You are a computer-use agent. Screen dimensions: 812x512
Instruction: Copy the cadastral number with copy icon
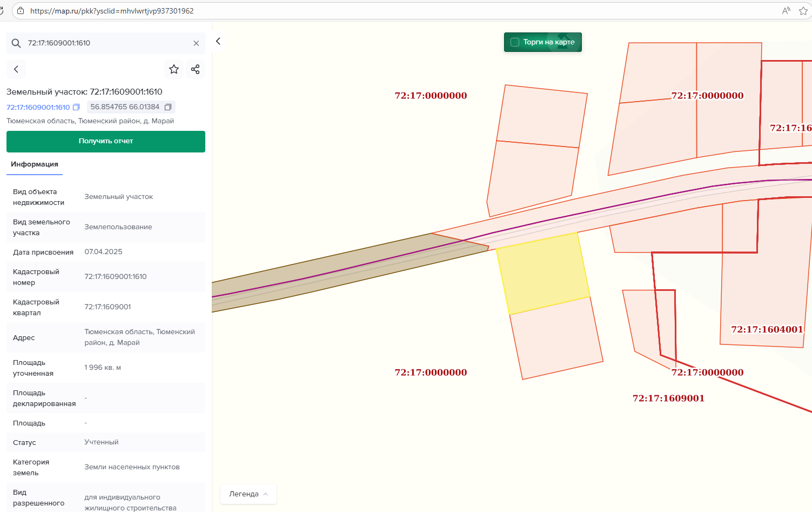[76, 107]
